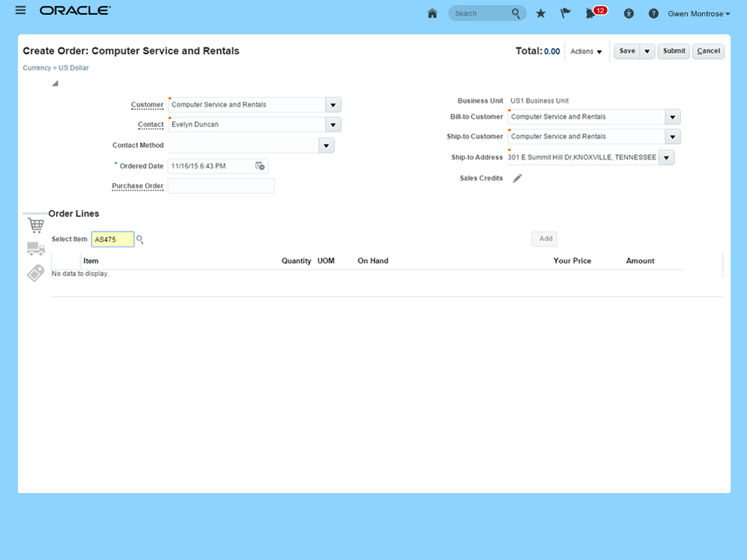Open notifications bell with 12 badge

tap(595, 12)
